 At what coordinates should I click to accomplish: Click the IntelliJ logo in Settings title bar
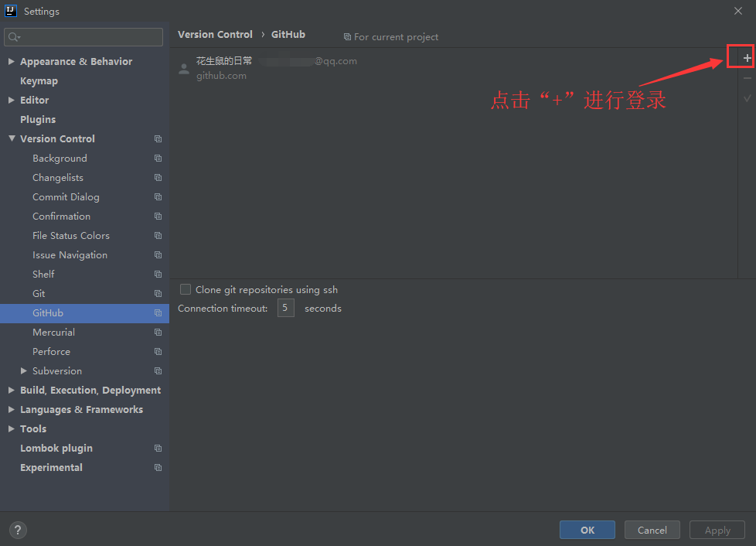point(11,11)
